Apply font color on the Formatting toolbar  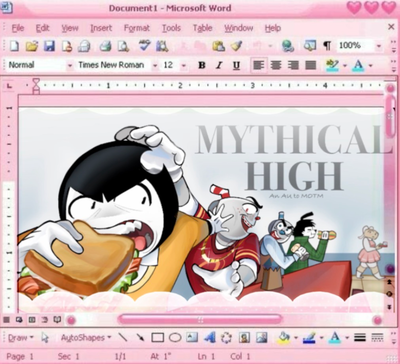pos(358,65)
